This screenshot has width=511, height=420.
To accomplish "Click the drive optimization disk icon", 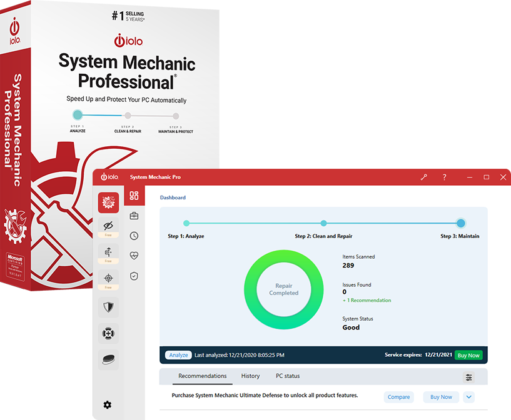I will [108, 359].
